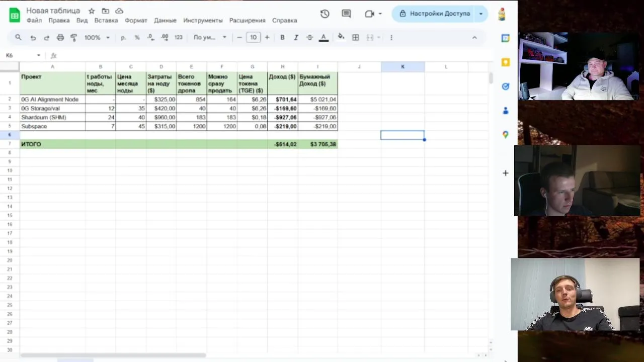Collapse the menus with the chevron
Viewport: 644px width, 362px height.
[x=474, y=37]
